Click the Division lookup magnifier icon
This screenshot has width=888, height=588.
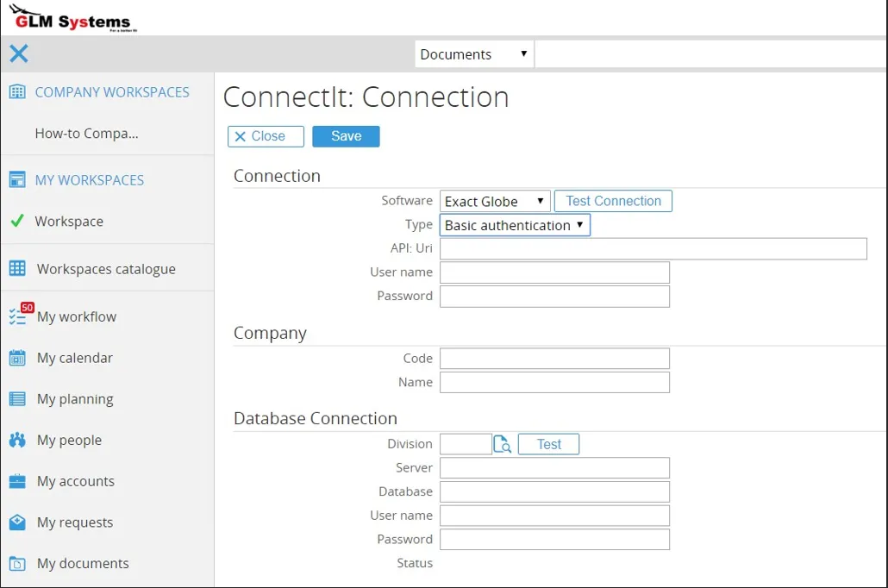pos(503,444)
